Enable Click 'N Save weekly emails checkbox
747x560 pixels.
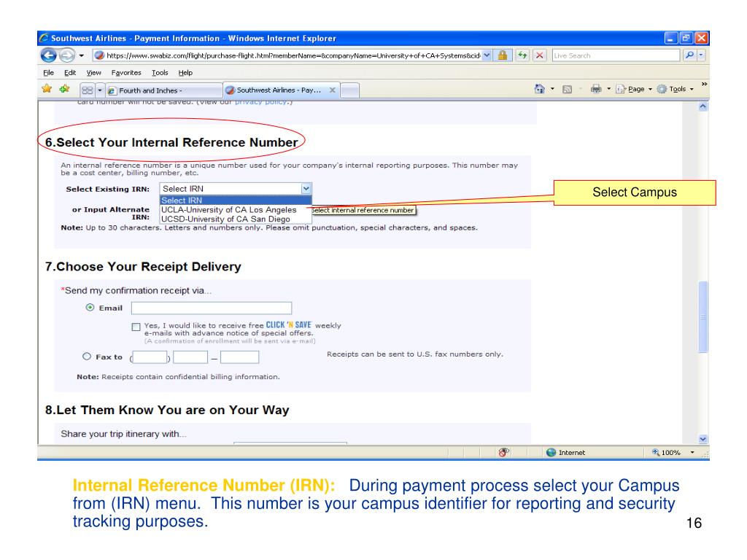click(136, 327)
